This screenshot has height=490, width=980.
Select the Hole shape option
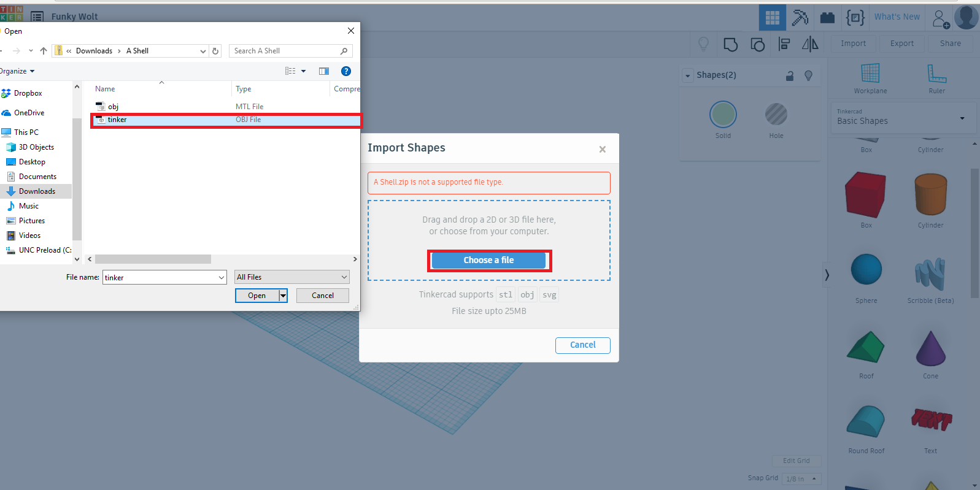(x=776, y=114)
